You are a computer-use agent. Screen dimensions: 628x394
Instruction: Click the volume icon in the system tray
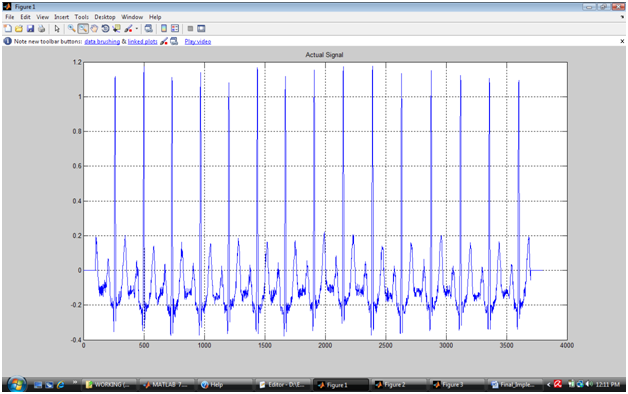click(588, 384)
